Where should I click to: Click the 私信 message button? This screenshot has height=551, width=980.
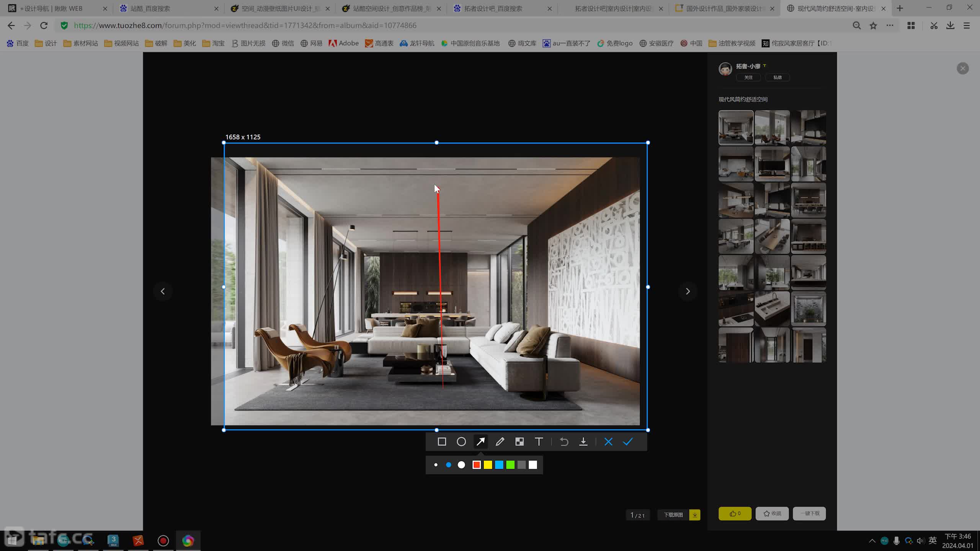pyautogui.click(x=777, y=77)
